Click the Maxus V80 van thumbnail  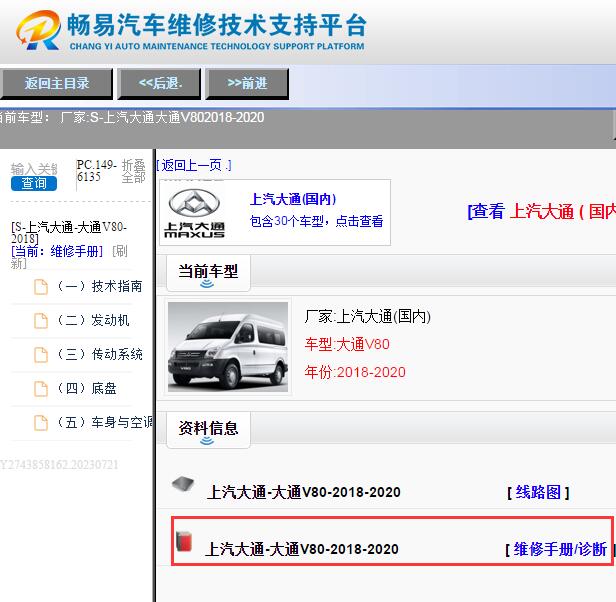228,347
